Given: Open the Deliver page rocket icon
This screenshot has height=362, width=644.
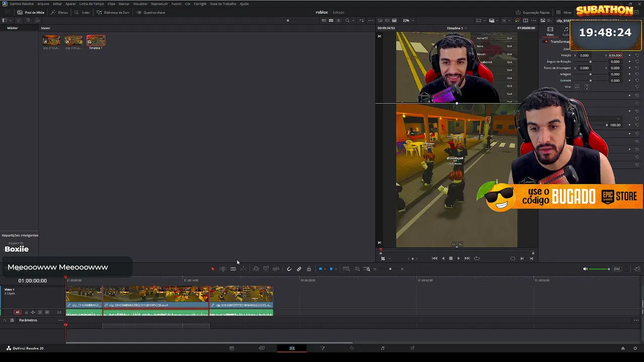Looking at the screenshot, I should tap(413, 348).
